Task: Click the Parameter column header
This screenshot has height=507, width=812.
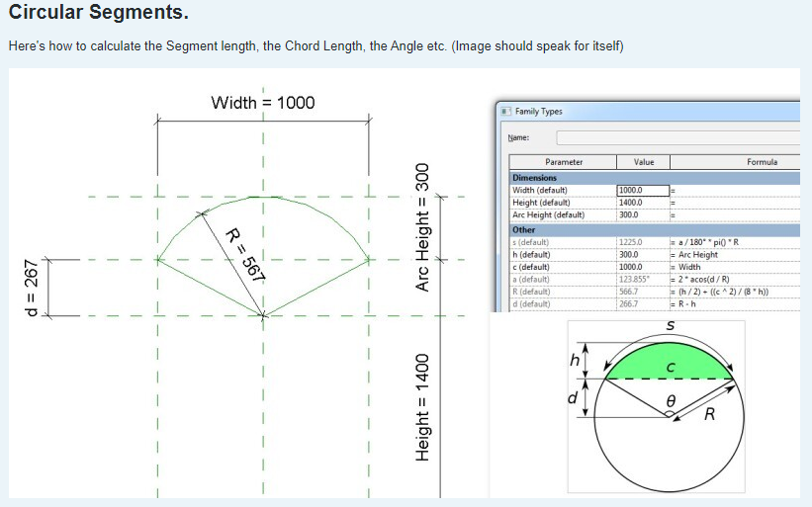Action: [x=564, y=162]
